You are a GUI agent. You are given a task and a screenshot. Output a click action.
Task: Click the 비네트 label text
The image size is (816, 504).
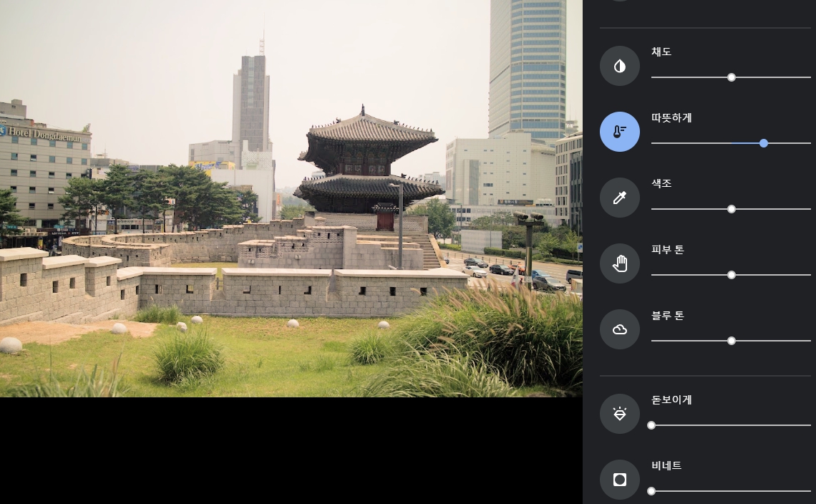coord(666,465)
